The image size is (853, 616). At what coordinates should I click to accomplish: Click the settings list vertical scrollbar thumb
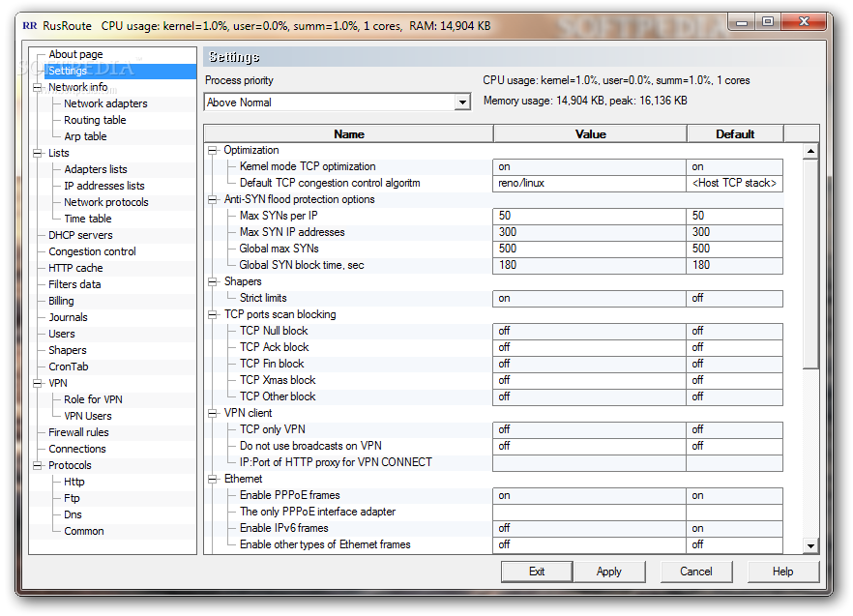(810, 264)
